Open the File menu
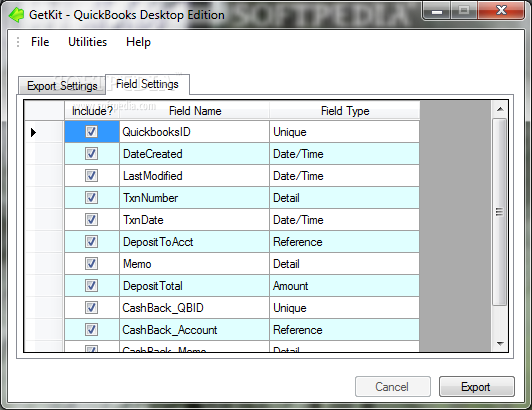This screenshot has height=410, width=532. coord(40,42)
